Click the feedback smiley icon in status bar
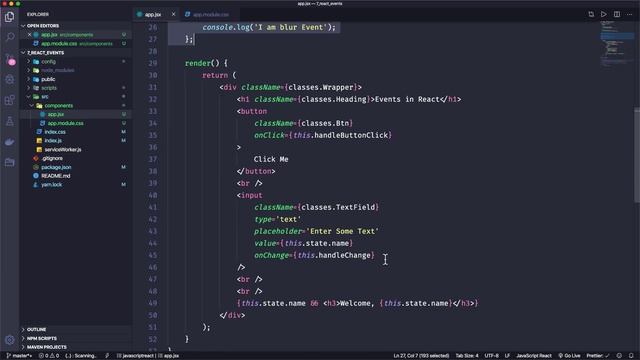This screenshot has height=360, width=640. click(x=619, y=356)
